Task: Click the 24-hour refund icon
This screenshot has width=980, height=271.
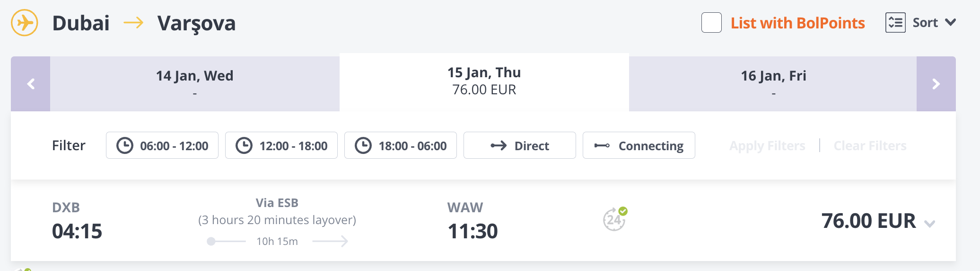Action: point(614,219)
